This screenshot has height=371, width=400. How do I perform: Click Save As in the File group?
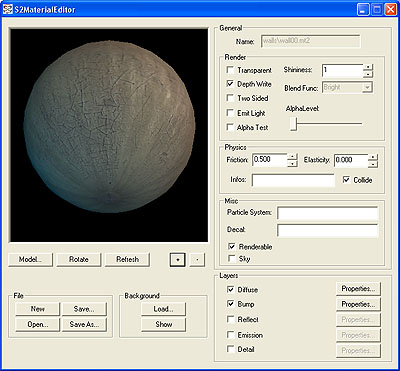84,324
